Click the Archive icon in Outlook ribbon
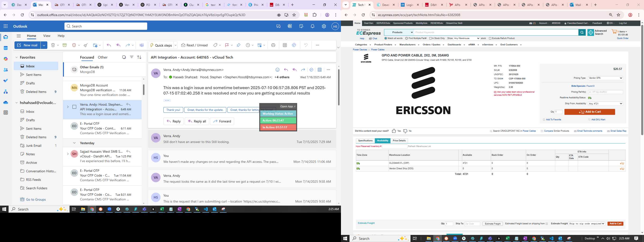Screen dimensions: 644x242 (65, 45)
